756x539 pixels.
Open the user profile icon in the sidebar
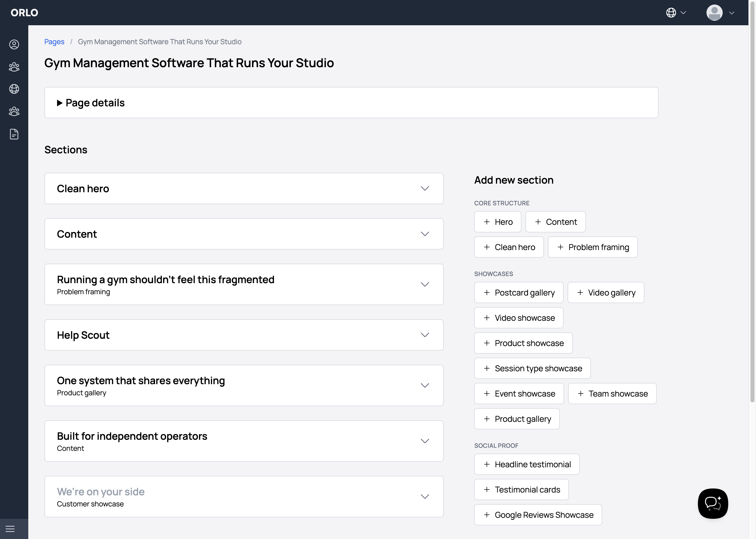14,44
